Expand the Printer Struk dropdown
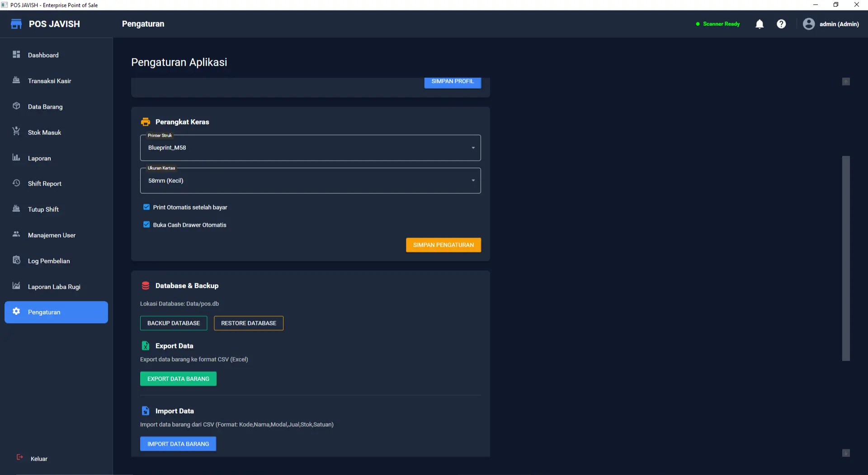The image size is (868, 475). point(310,148)
